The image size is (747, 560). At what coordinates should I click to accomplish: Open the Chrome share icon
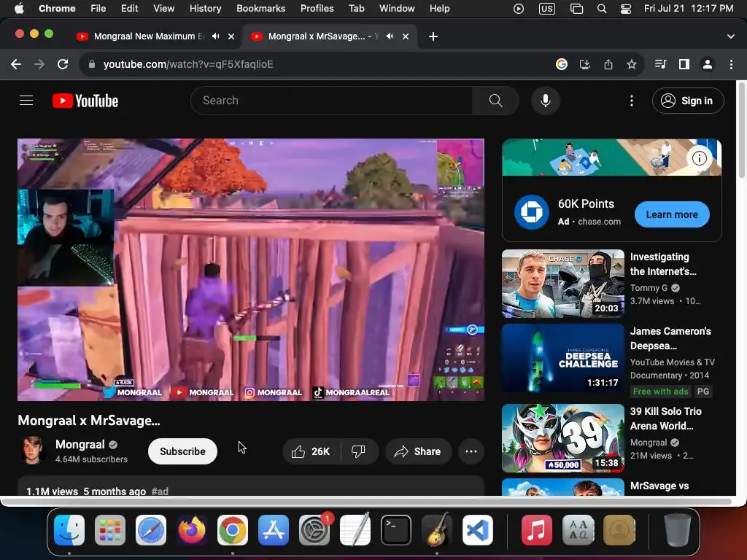(608, 64)
